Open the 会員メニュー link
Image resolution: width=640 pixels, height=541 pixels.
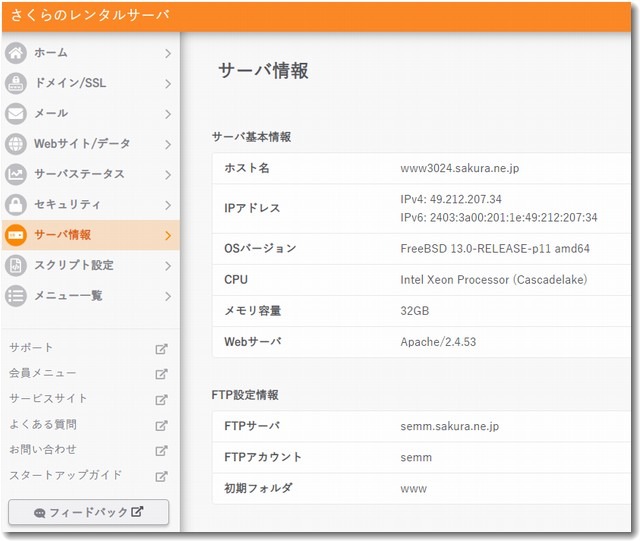pos(42,373)
